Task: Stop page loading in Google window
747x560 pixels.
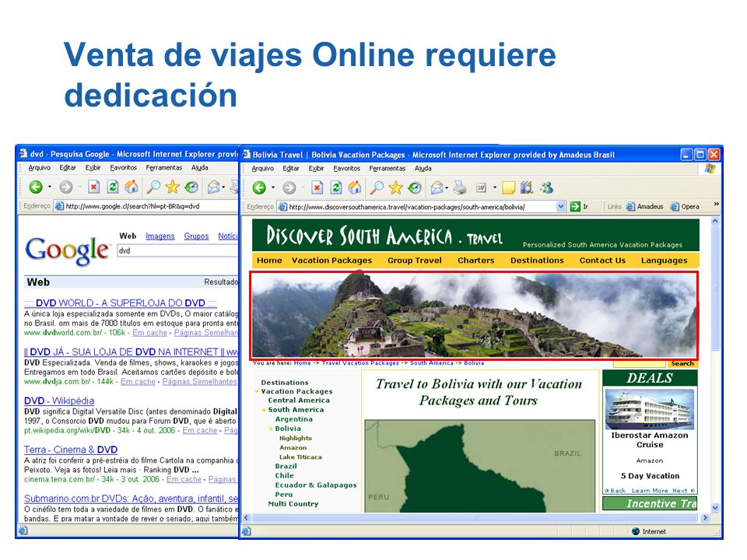Action: [x=94, y=187]
